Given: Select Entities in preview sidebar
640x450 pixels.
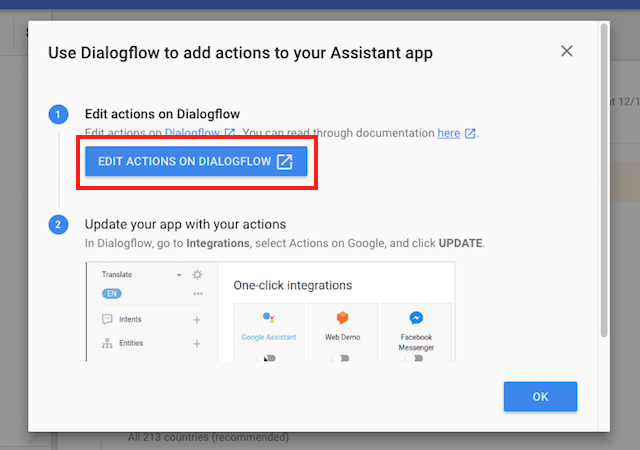Looking at the screenshot, I should [131, 343].
